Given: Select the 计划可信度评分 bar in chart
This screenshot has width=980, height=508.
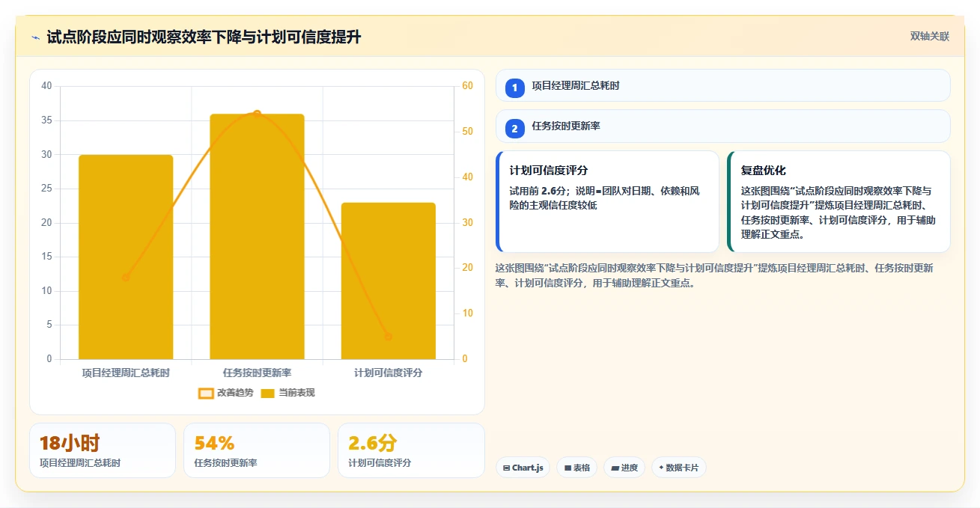Looking at the screenshot, I should pos(388,281).
